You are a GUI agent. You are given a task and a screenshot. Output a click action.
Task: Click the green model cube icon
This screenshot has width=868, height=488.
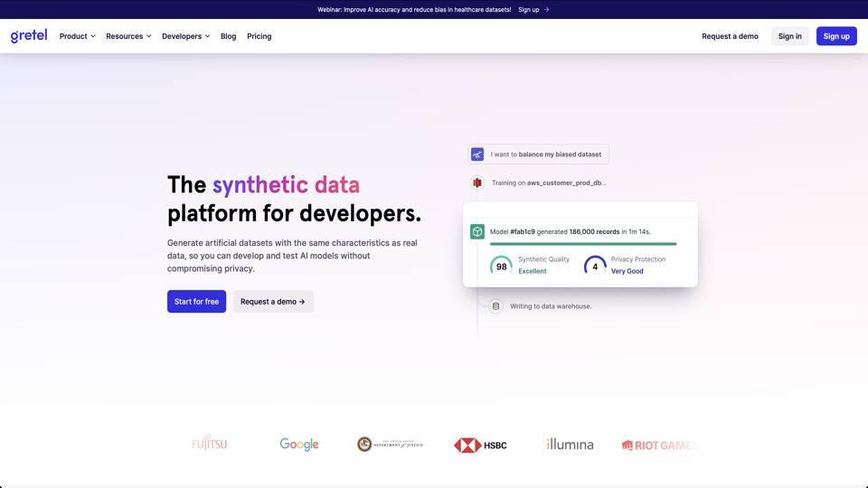477,231
